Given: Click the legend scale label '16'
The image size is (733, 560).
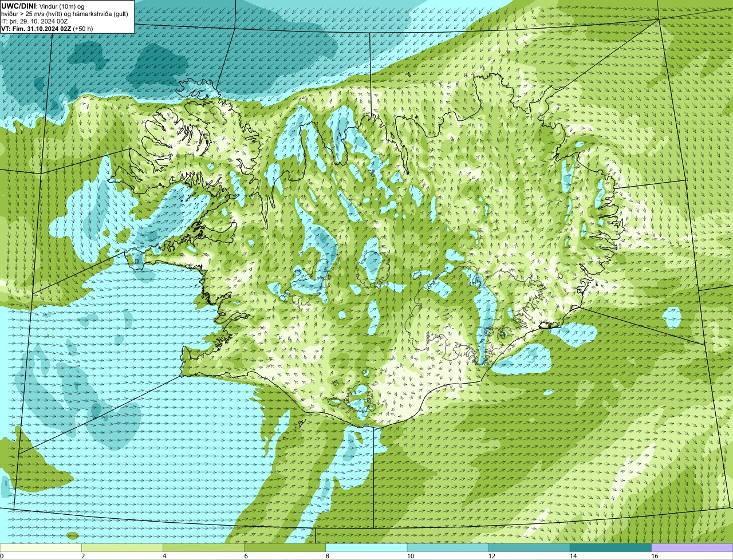Looking at the screenshot, I should click(x=655, y=556).
